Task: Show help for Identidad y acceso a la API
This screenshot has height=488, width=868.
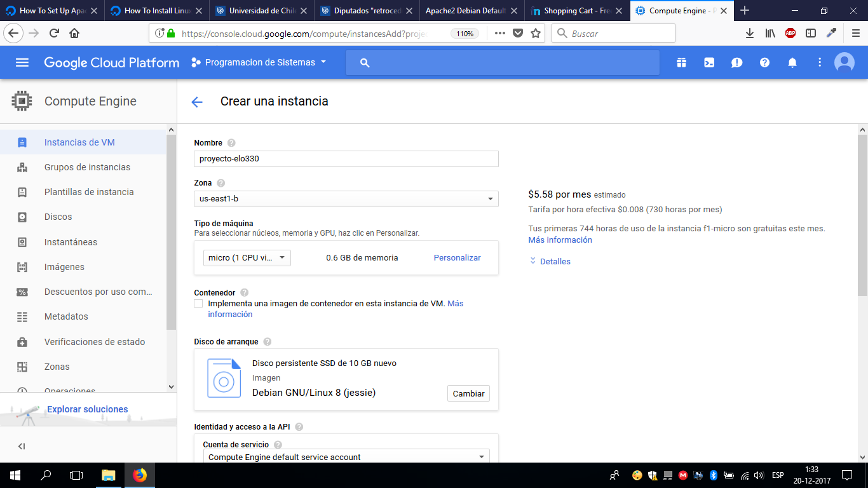Action: [299, 427]
